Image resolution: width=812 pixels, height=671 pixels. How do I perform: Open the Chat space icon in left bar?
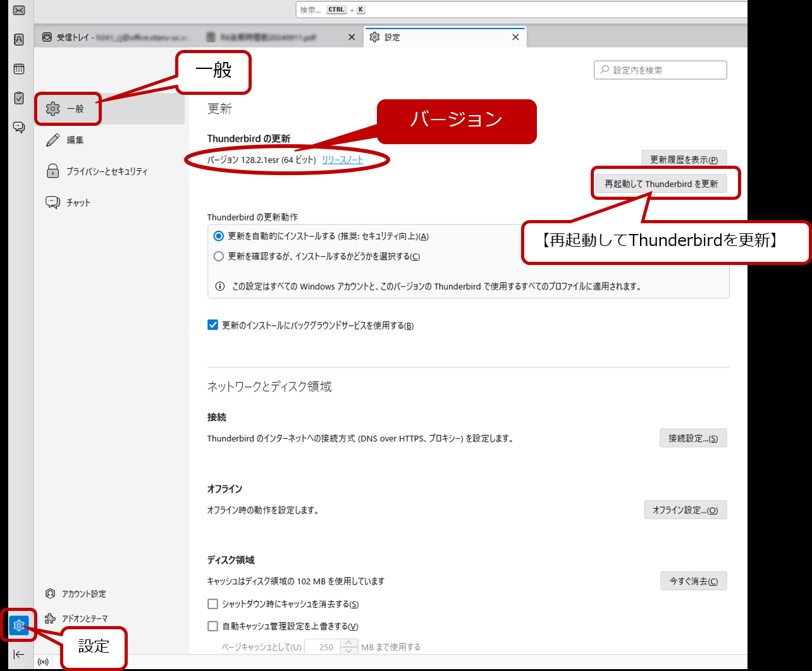pyautogui.click(x=19, y=127)
